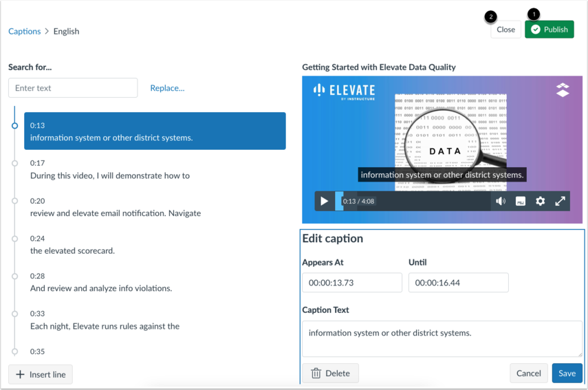Click the Close button
Image resolution: width=588 pixels, height=390 pixels.
(505, 30)
